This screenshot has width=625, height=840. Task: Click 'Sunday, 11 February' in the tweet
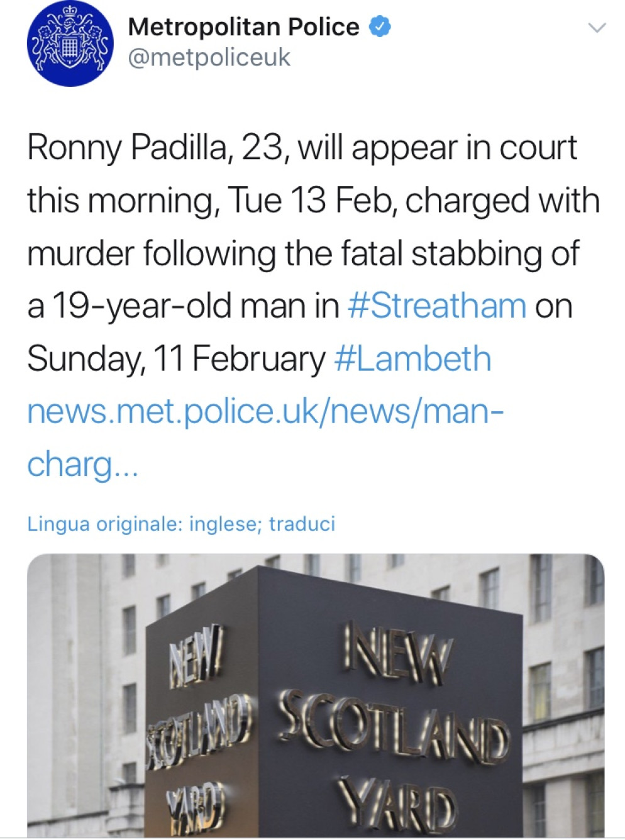(176, 359)
